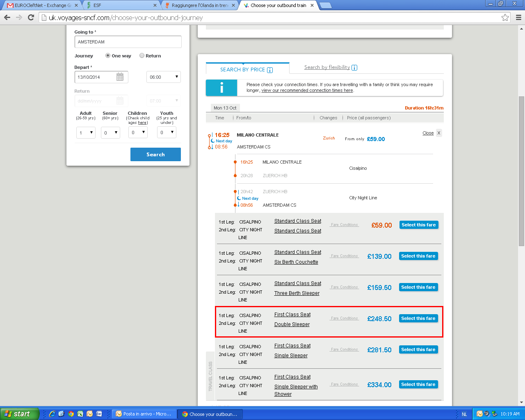
Task: Expand the Adult passenger count dropdown
Action: coord(86,132)
